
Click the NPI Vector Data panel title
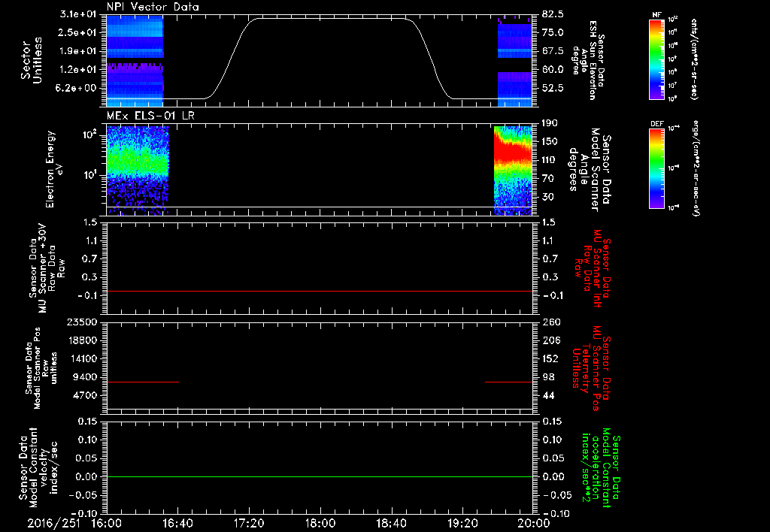pyautogui.click(x=153, y=7)
